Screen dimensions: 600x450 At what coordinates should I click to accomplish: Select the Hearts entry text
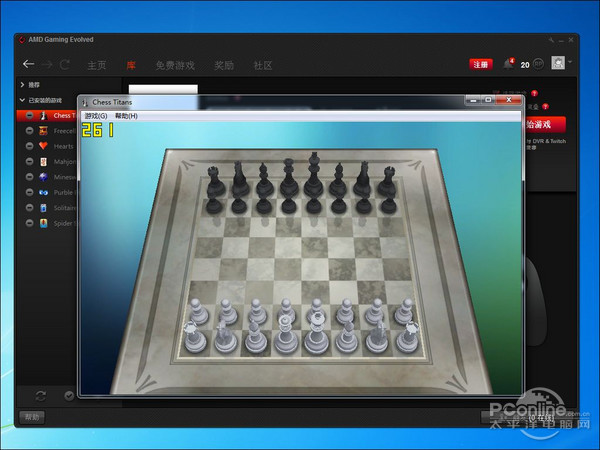64,147
